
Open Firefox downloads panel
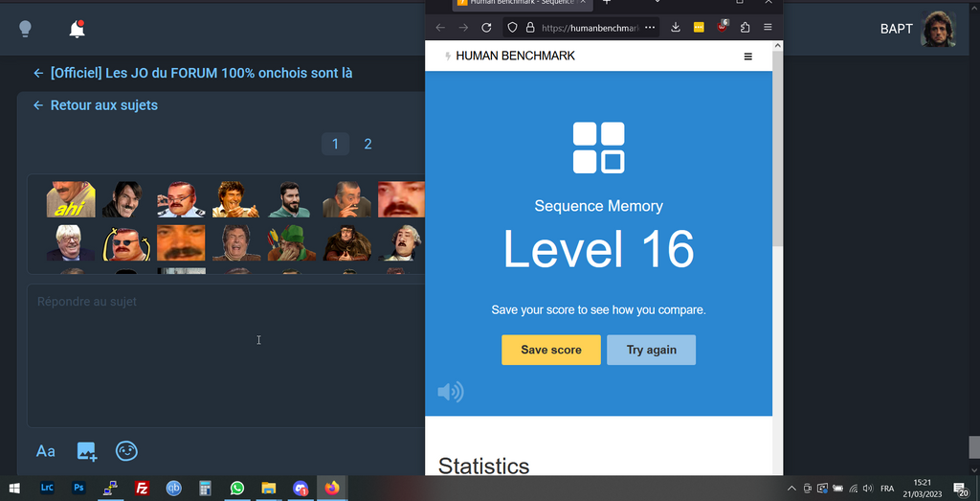[x=676, y=28]
